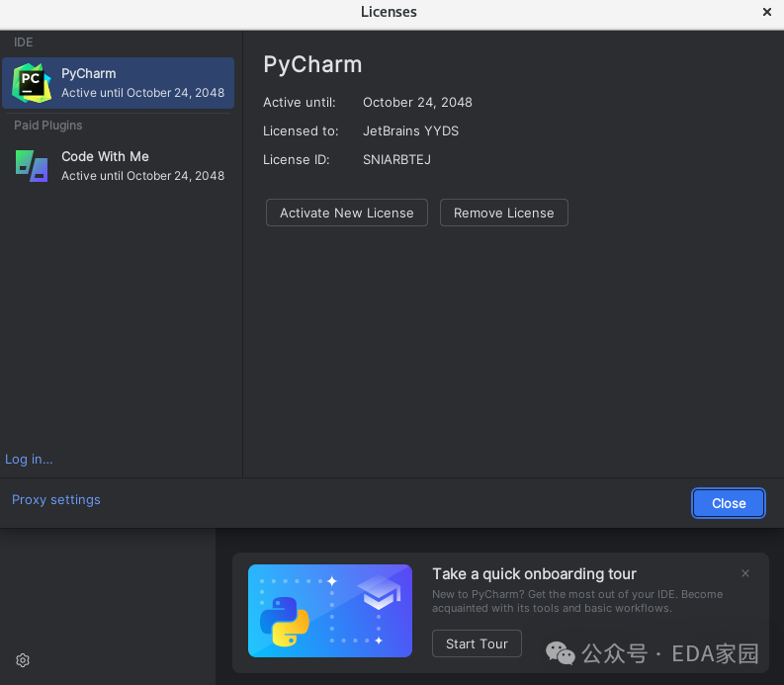784x685 pixels.
Task: Click the onboarding tour Python banner image
Action: tap(330, 611)
